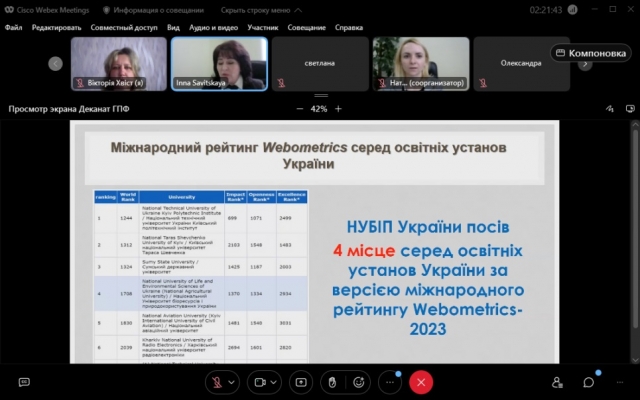Open the Редактировать menu
The height and width of the screenshot is (400, 640).
[57, 27]
